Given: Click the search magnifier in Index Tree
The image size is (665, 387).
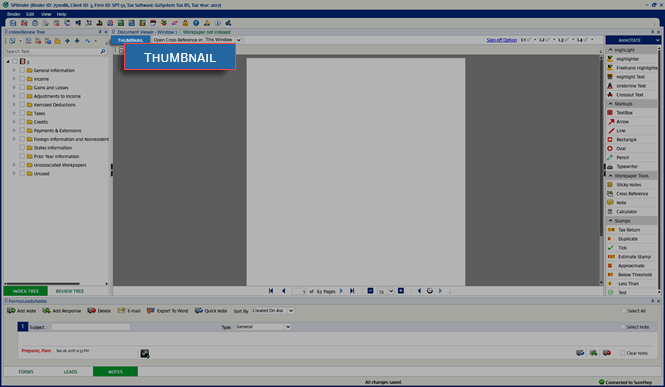Looking at the screenshot, I should click(x=103, y=51).
